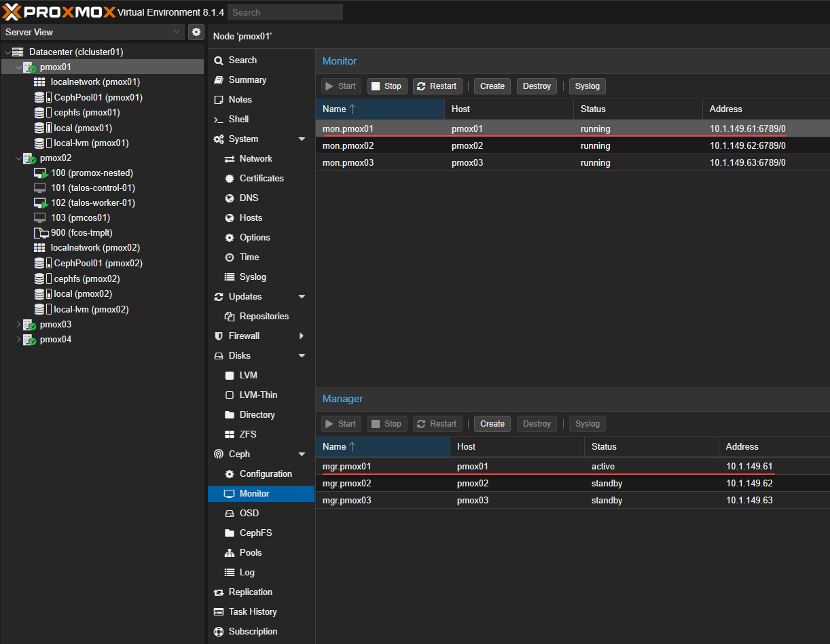The image size is (830, 644).
Task: Open the OSD section under Ceph
Action: point(249,513)
